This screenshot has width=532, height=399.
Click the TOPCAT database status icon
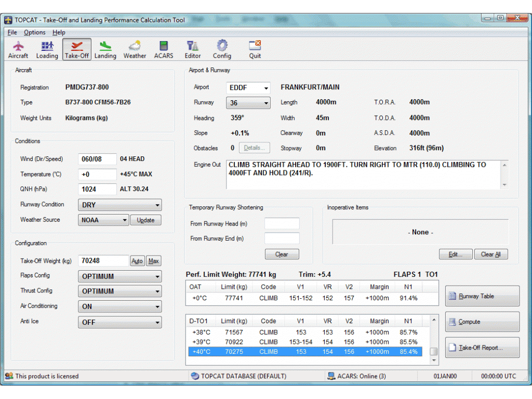pyautogui.click(x=195, y=376)
